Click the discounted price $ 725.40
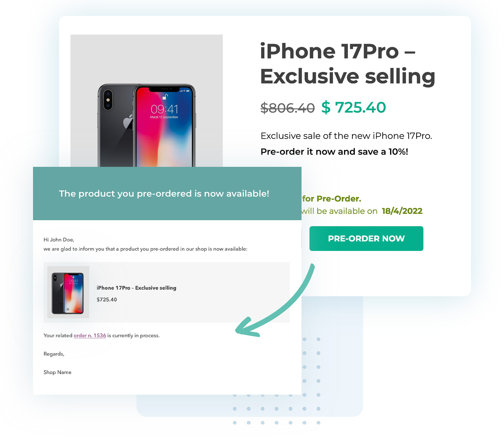 [353, 107]
